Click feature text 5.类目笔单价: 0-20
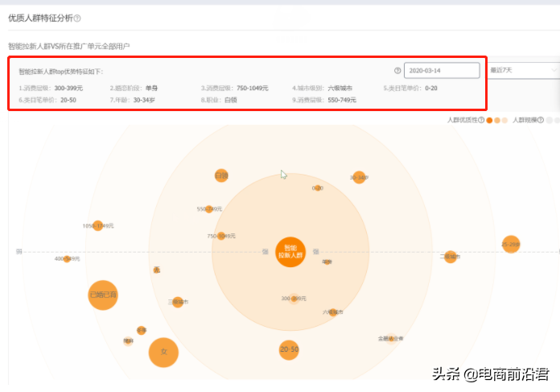Screen dimensions: 560x392 (x=410, y=89)
